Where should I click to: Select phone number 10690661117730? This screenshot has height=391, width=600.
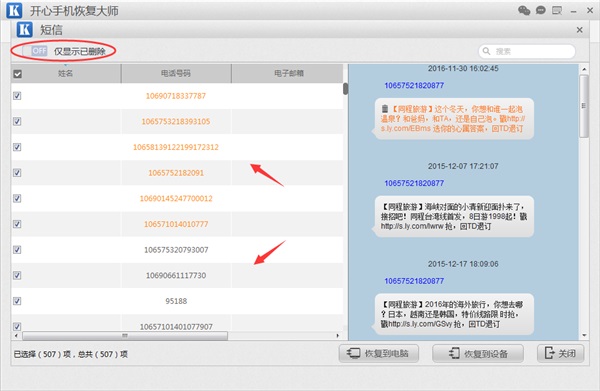point(176,275)
